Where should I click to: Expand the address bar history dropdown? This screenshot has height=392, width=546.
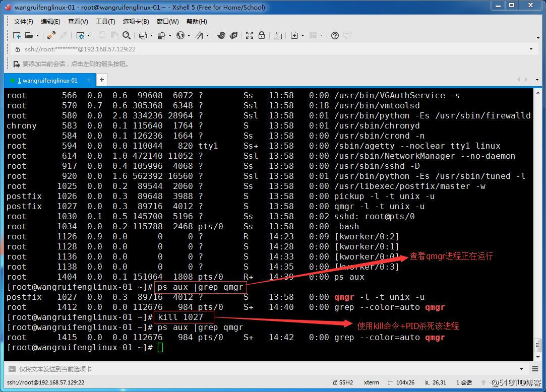[x=531, y=49]
